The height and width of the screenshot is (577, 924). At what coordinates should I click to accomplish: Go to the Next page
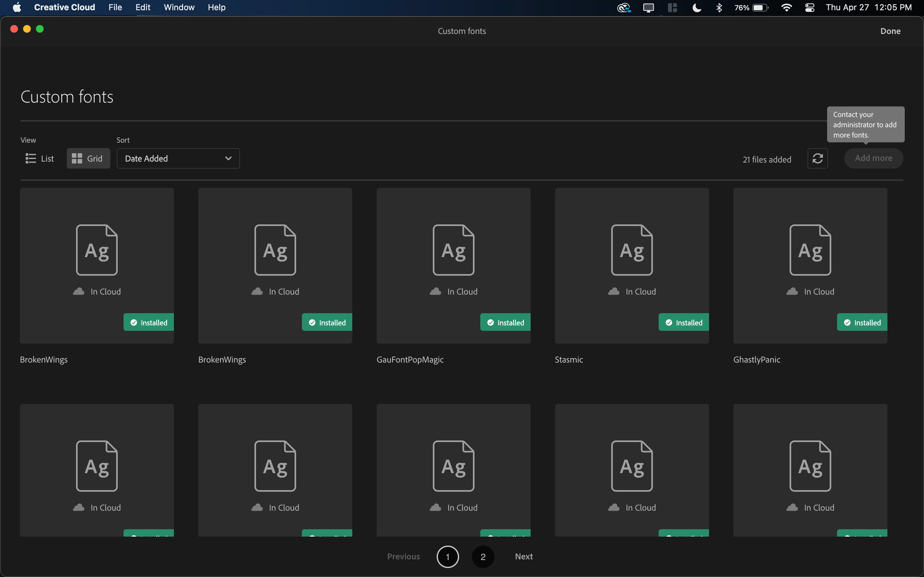pos(524,556)
